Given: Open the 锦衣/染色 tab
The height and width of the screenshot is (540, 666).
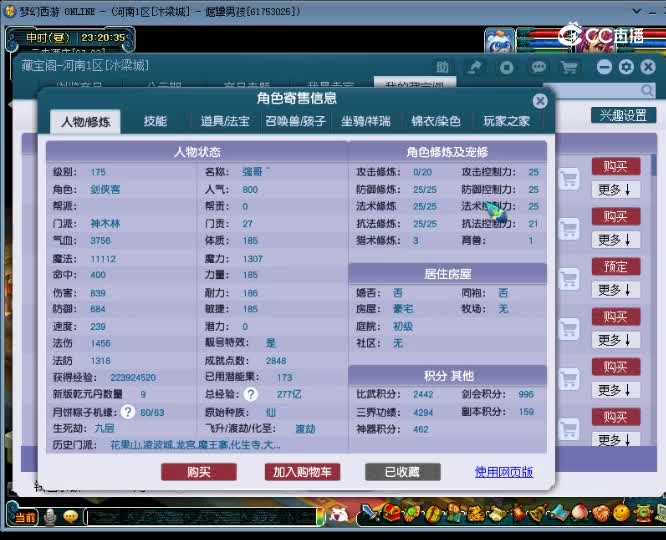Looking at the screenshot, I should 435,122.
